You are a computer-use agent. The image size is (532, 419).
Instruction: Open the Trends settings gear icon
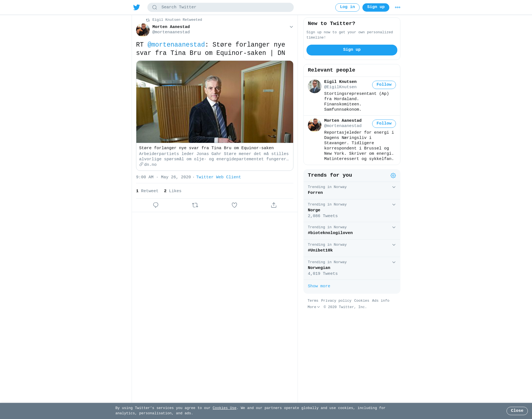pyautogui.click(x=393, y=176)
